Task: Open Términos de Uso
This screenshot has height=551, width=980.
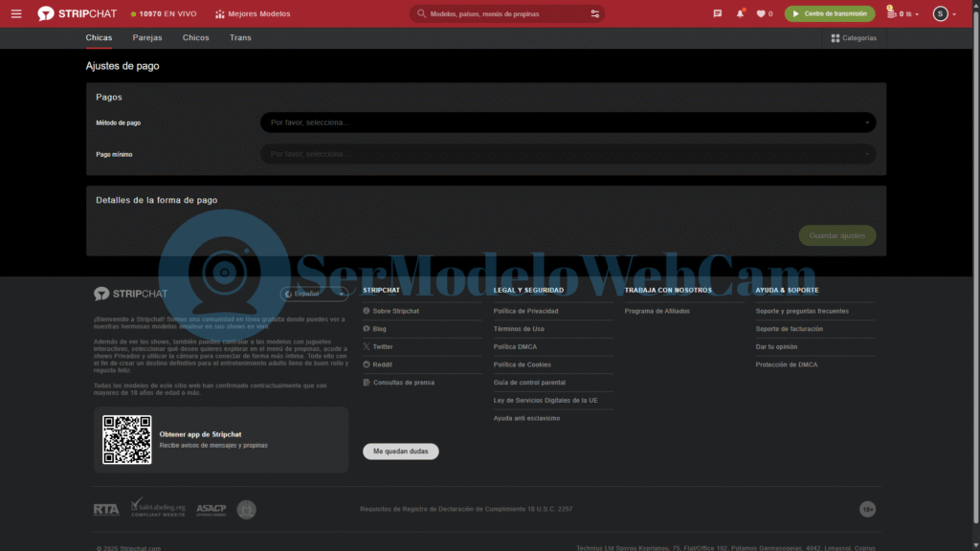Action: click(x=519, y=329)
